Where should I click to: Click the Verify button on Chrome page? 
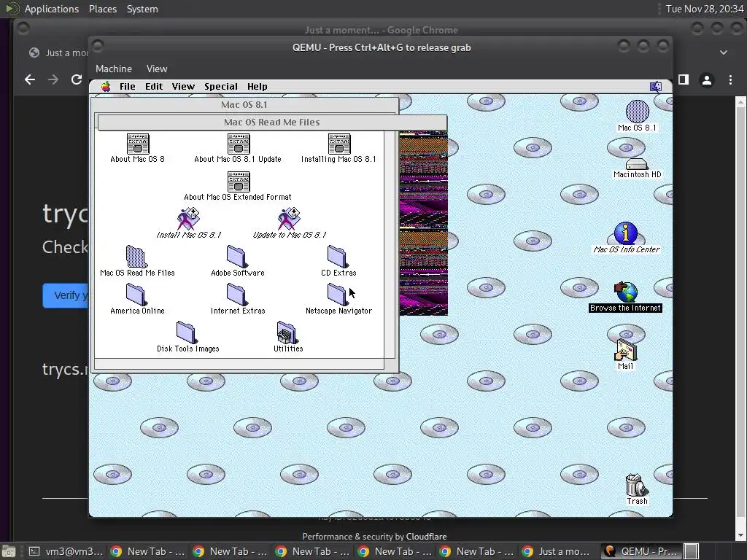click(x=65, y=295)
